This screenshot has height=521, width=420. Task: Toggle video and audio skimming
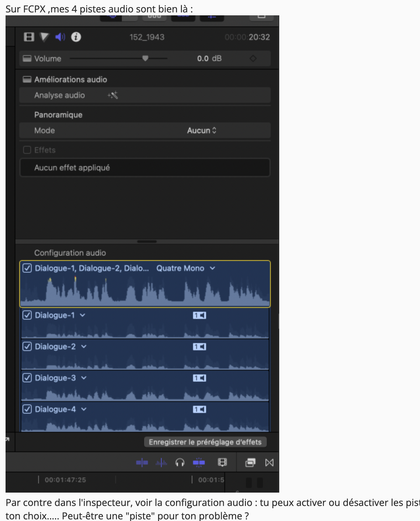click(142, 463)
